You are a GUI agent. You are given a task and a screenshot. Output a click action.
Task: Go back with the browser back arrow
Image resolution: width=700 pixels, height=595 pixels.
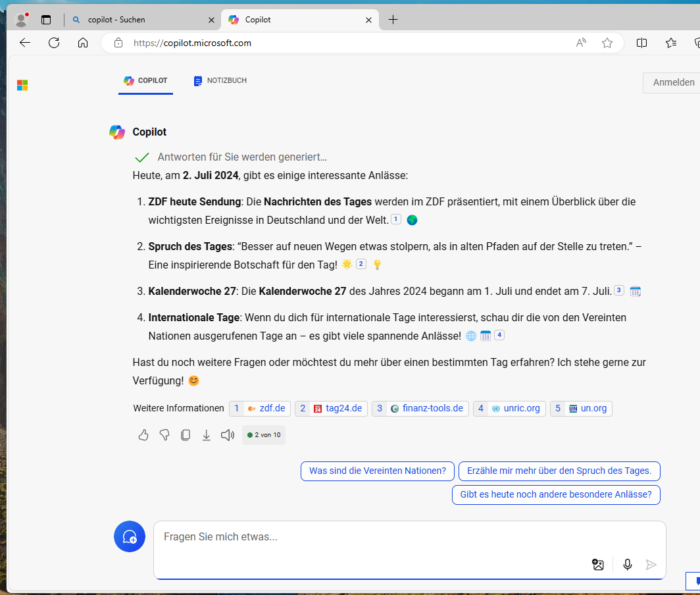pos(25,43)
